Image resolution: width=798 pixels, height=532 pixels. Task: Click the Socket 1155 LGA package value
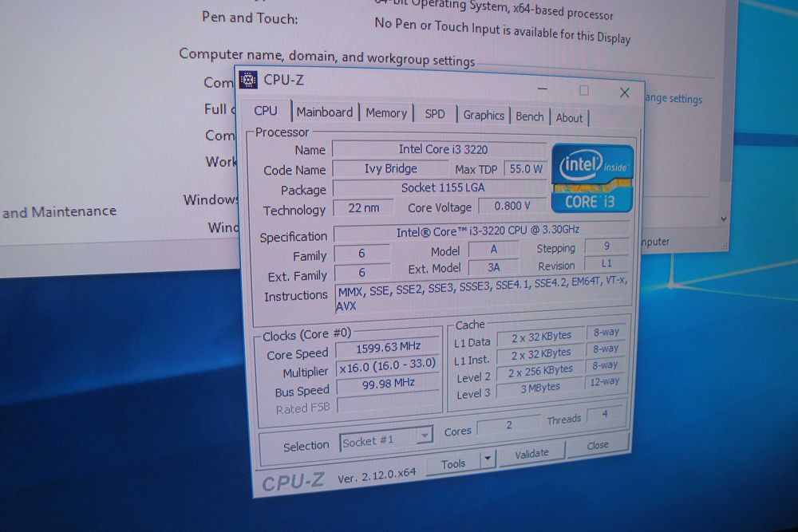point(441,187)
